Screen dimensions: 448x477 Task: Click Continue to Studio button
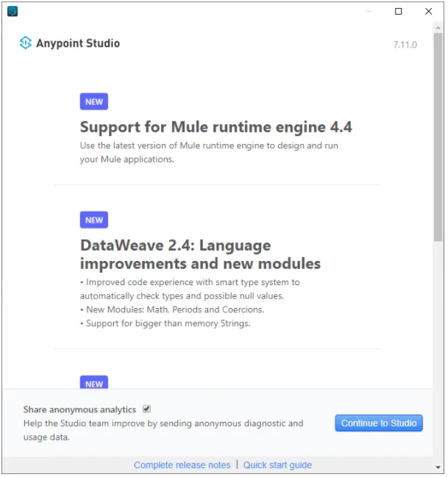[379, 423]
